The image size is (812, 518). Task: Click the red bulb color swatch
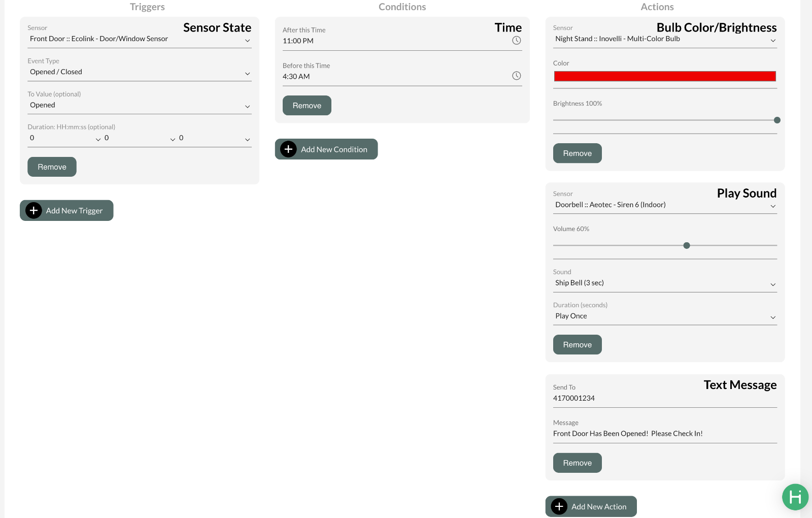tap(664, 76)
